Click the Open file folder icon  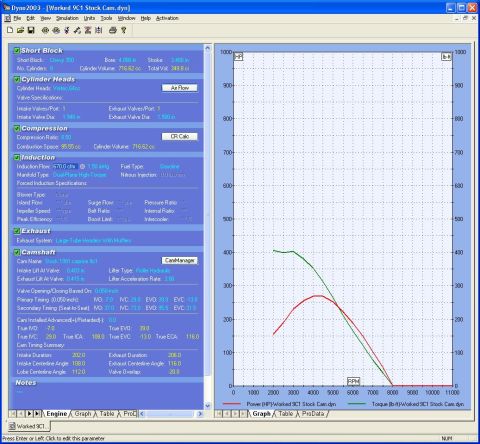(20, 30)
